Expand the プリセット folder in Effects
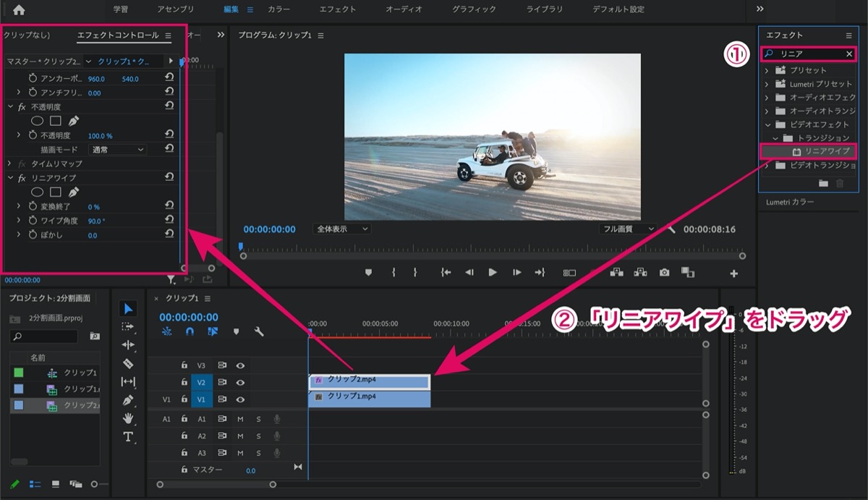This screenshot has width=868, height=500. (767, 70)
